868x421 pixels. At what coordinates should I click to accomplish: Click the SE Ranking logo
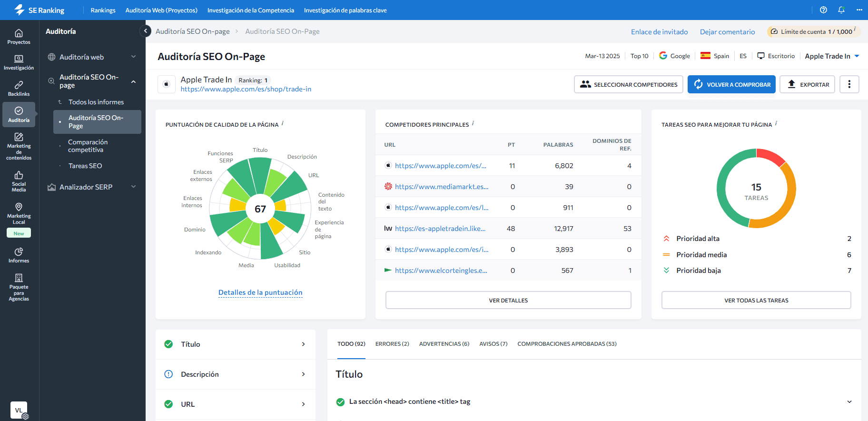39,10
